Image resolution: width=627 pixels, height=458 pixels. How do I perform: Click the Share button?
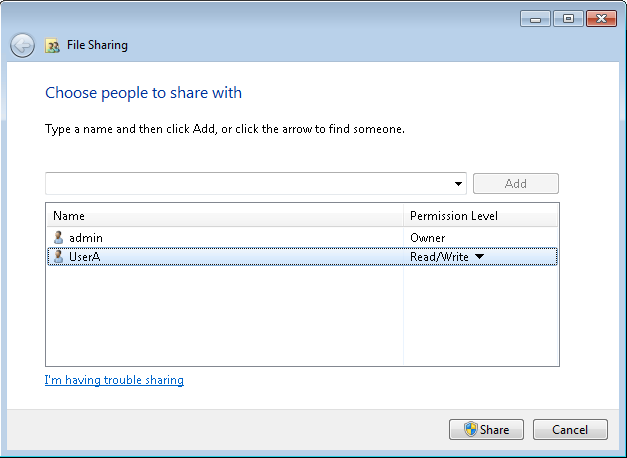click(486, 430)
